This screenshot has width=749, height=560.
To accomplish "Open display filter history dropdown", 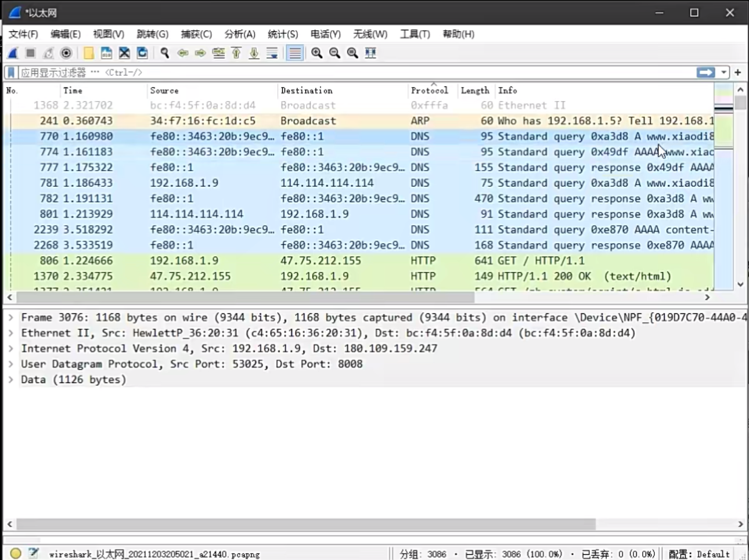I will tap(724, 73).
